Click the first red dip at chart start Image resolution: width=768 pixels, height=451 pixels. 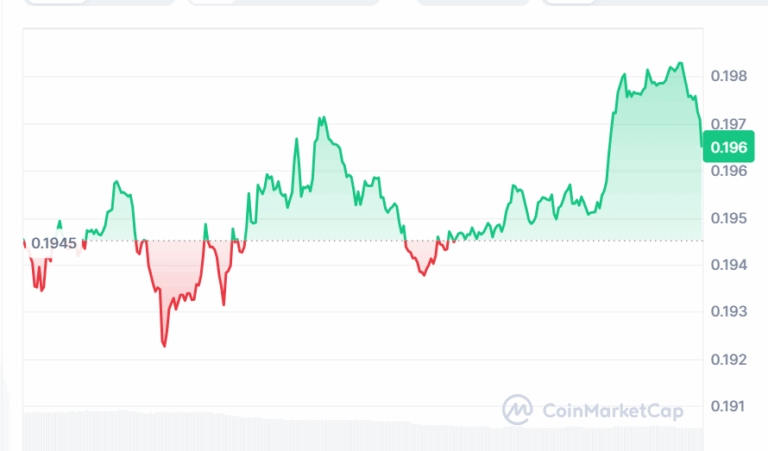[40, 288]
